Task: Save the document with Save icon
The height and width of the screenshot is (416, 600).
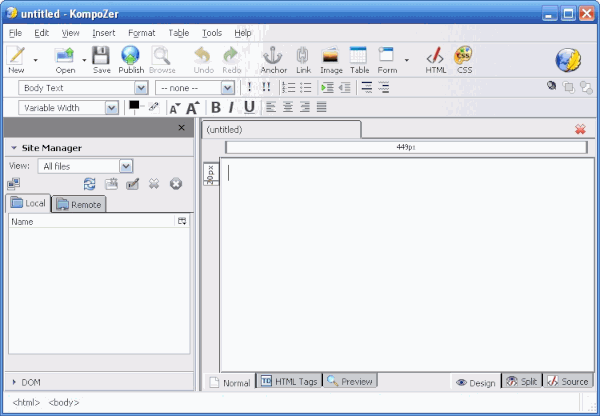Action: click(x=101, y=60)
